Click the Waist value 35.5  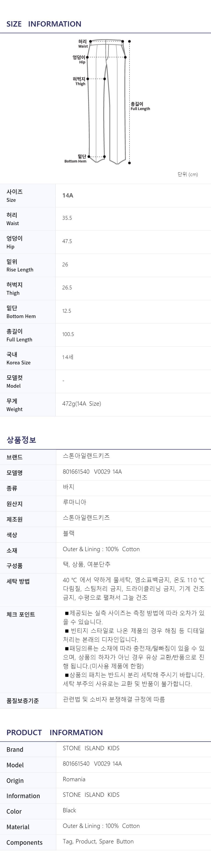(x=67, y=218)
